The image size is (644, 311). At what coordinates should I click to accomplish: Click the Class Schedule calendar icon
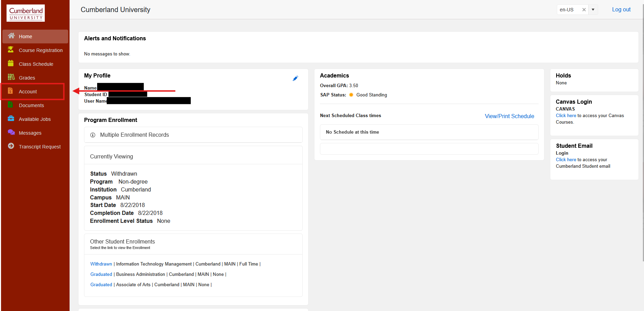(x=11, y=63)
